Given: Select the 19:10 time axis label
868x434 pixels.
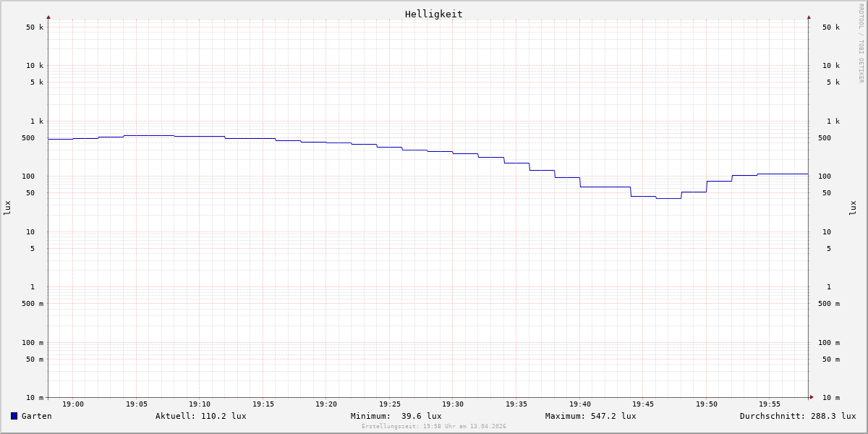Looking at the screenshot, I should pyautogui.click(x=200, y=404).
